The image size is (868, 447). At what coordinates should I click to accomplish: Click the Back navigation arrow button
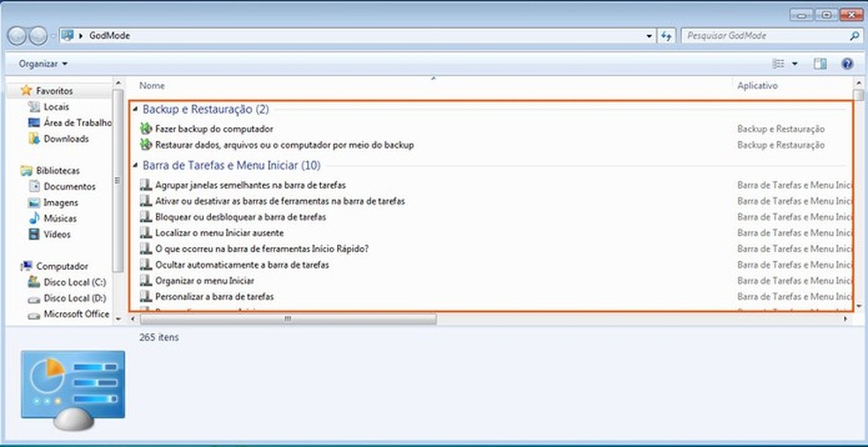(x=17, y=36)
